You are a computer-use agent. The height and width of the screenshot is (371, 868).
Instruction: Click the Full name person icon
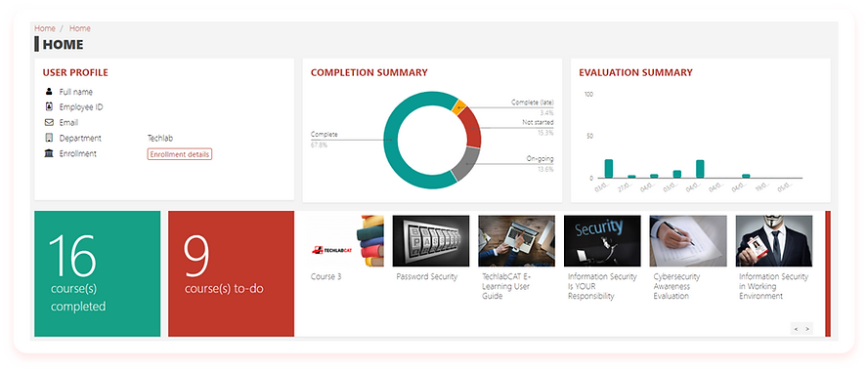click(x=49, y=92)
